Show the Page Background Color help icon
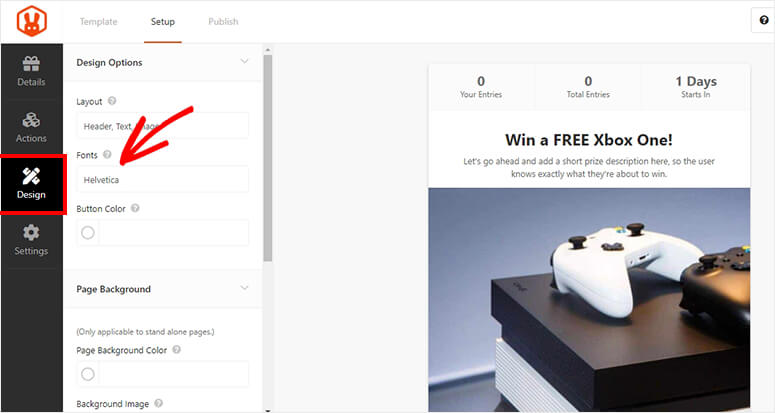 point(176,349)
